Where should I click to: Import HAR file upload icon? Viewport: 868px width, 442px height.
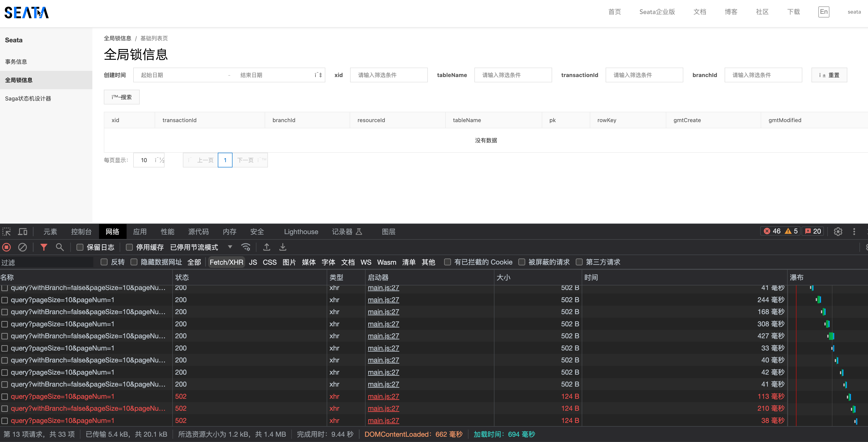(x=267, y=247)
